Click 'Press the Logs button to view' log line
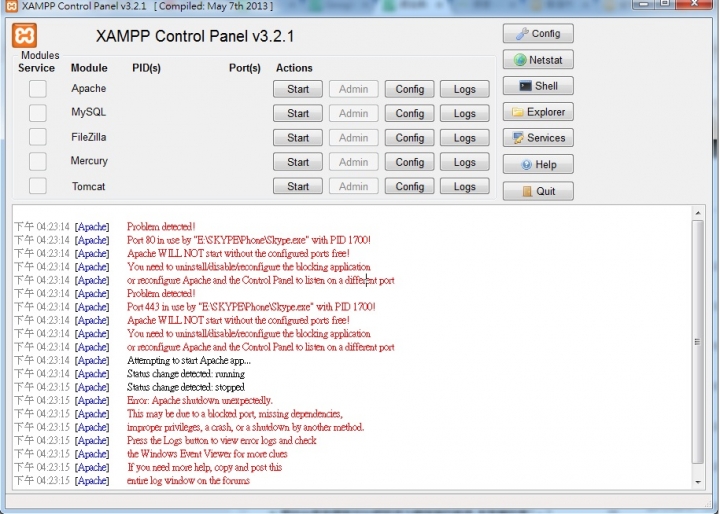The image size is (720, 514). [222, 440]
